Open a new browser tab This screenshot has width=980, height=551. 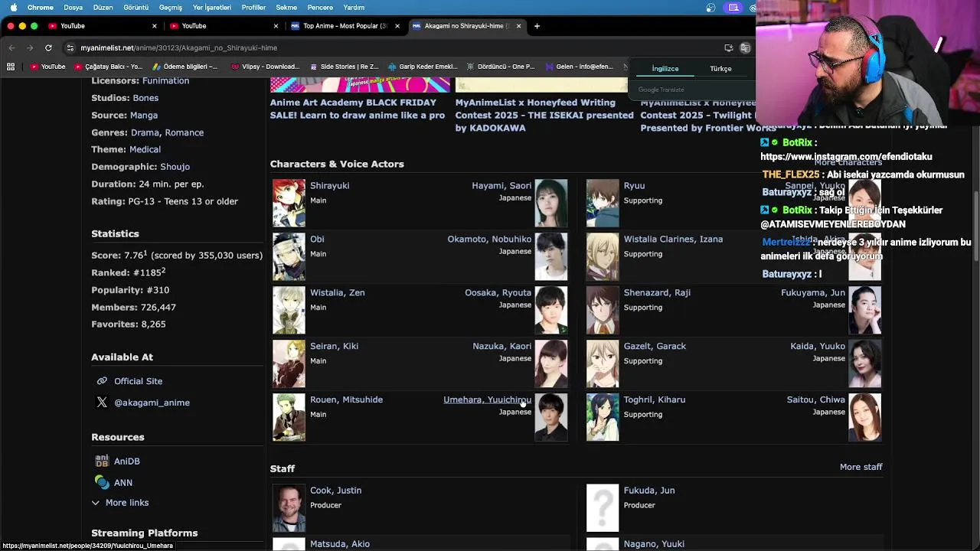537,26
